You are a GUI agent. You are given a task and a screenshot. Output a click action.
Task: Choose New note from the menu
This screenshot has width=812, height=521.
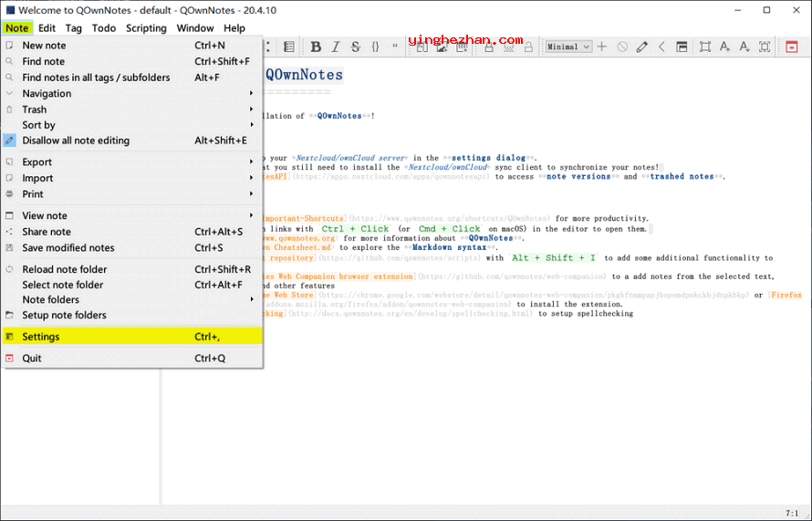click(x=132, y=45)
